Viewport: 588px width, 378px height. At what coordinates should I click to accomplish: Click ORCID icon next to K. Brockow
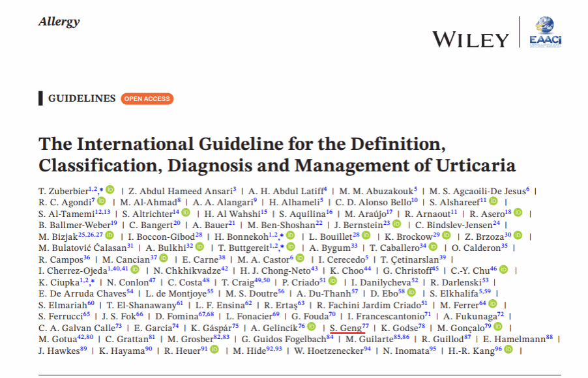click(447, 236)
